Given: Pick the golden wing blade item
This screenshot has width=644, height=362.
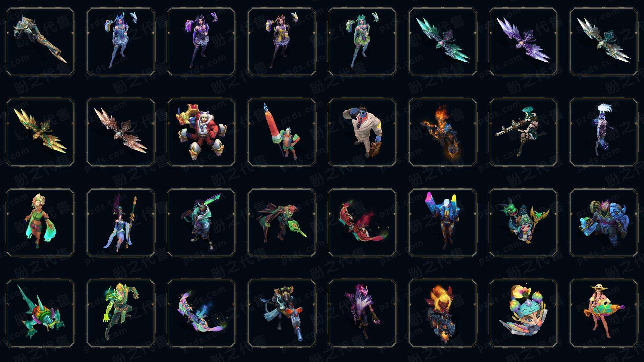Looking at the screenshot, I should [40, 132].
